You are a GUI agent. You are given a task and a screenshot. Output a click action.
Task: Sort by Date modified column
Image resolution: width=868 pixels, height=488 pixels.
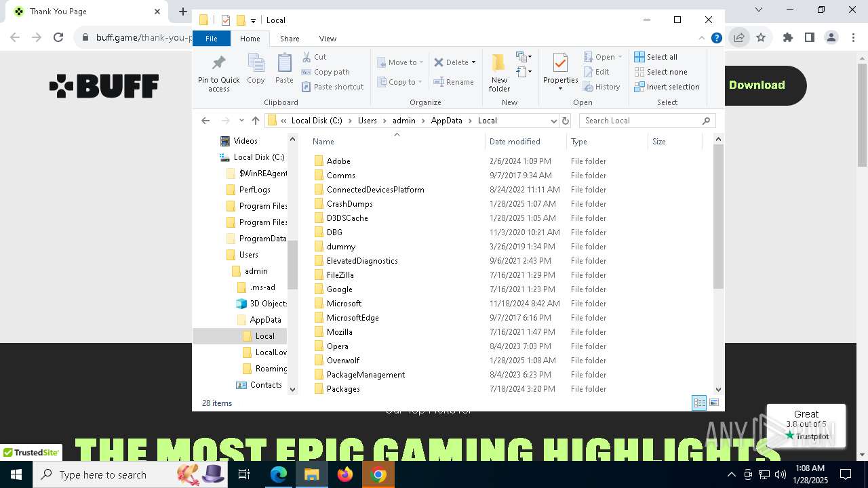(526, 142)
